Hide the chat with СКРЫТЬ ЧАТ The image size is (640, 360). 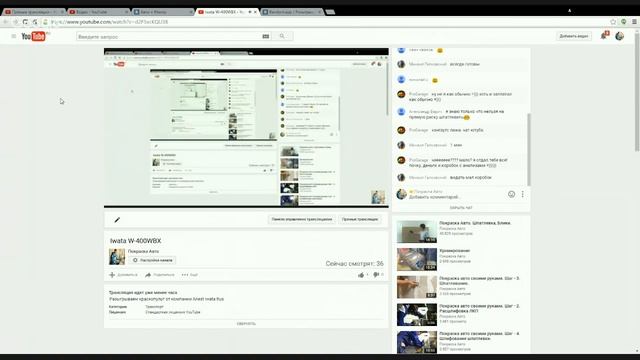(461, 208)
